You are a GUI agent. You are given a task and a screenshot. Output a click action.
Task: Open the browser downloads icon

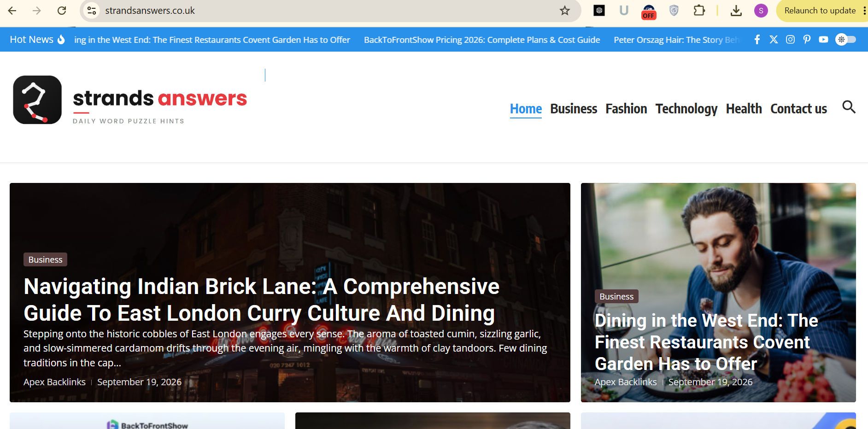pos(736,11)
